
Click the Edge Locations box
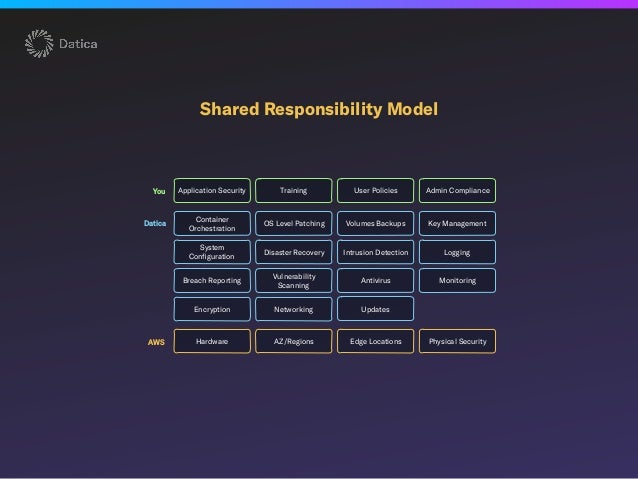[376, 341]
